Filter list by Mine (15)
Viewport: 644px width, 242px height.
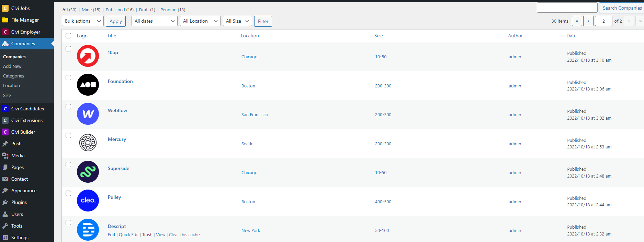coord(91,10)
